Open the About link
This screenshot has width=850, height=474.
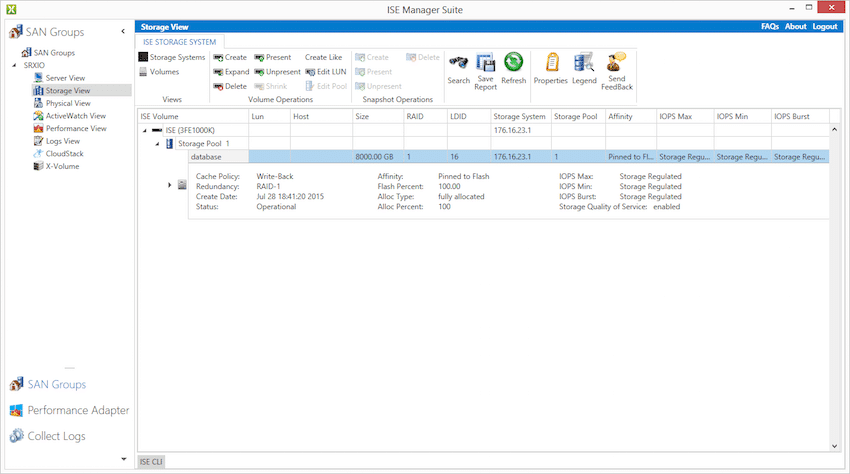click(796, 27)
